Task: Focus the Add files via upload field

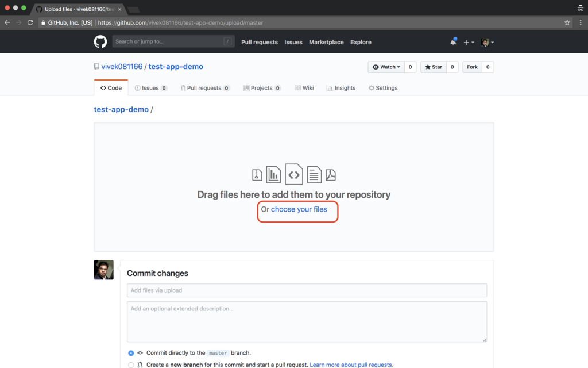Action: point(307,290)
